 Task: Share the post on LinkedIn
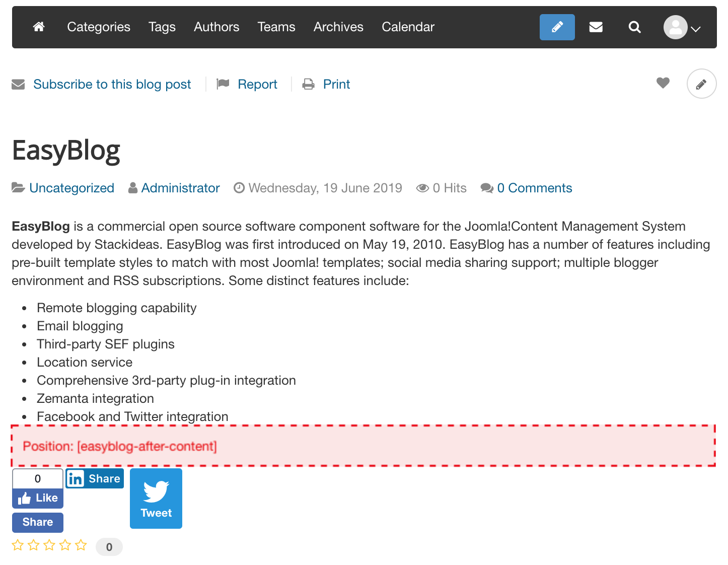click(x=95, y=478)
